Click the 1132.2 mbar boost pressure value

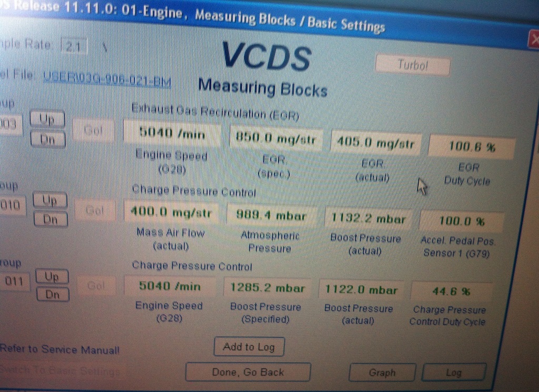[x=368, y=219]
